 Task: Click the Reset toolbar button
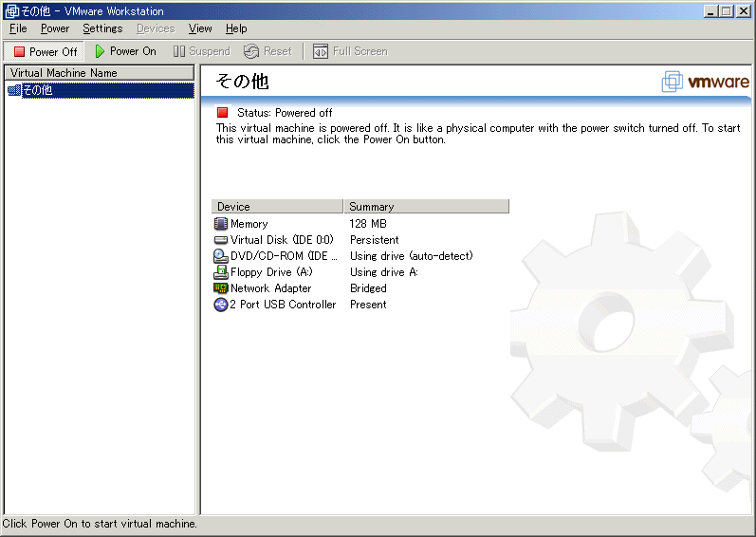(267, 51)
